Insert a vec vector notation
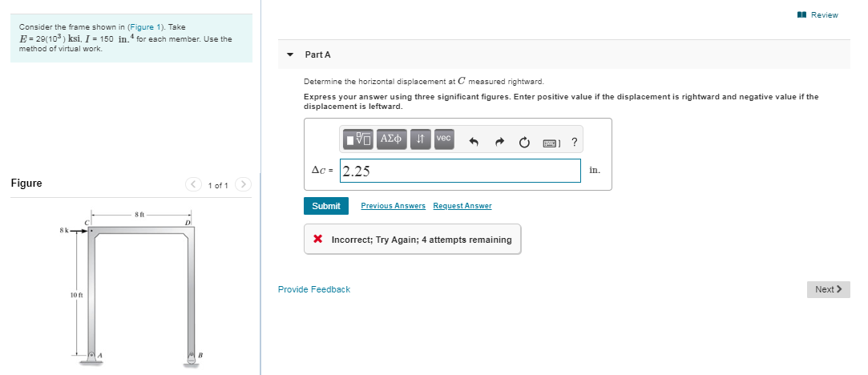Viewport: 868px width, 375px height. coord(444,139)
